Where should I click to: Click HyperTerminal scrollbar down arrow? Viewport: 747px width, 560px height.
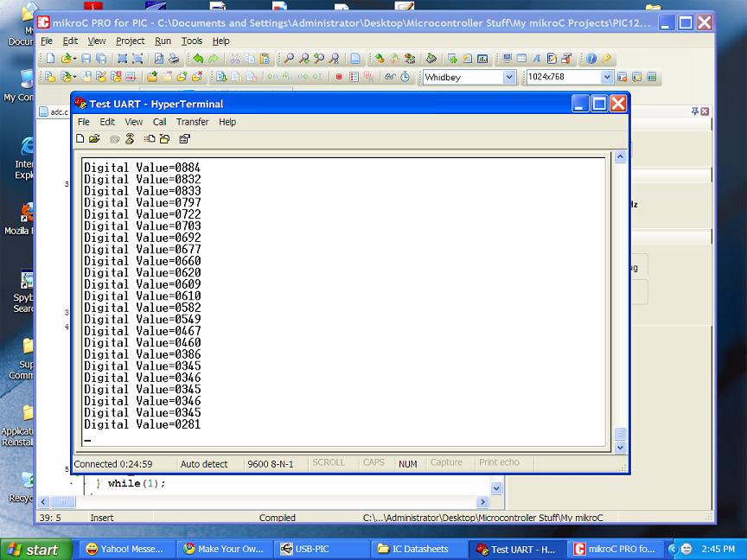(x=620, y=447)
